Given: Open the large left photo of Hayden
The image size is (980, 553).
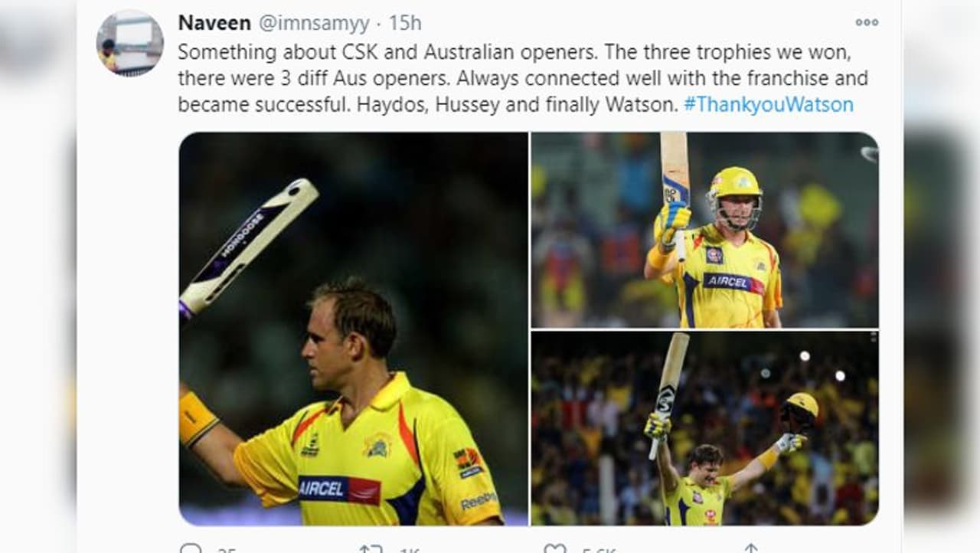Looking at the screenshot, I should [353, 329].
